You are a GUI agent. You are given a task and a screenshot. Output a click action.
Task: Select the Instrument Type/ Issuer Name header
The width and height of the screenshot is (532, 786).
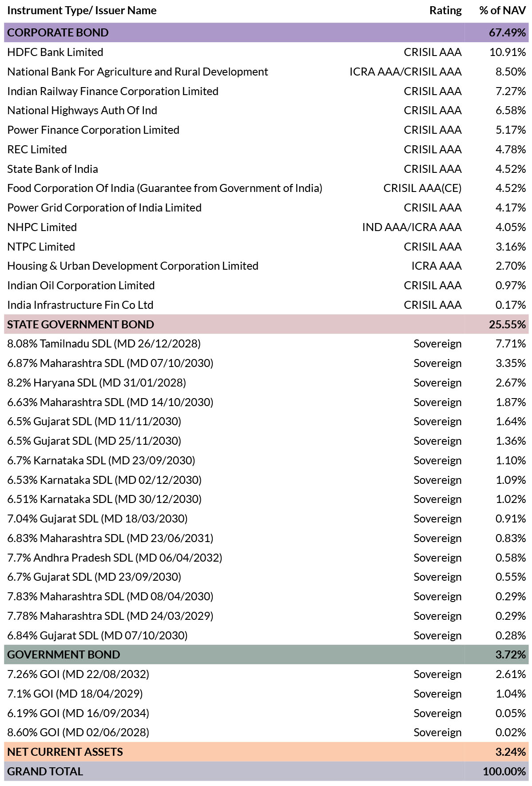tap(82, 10)
